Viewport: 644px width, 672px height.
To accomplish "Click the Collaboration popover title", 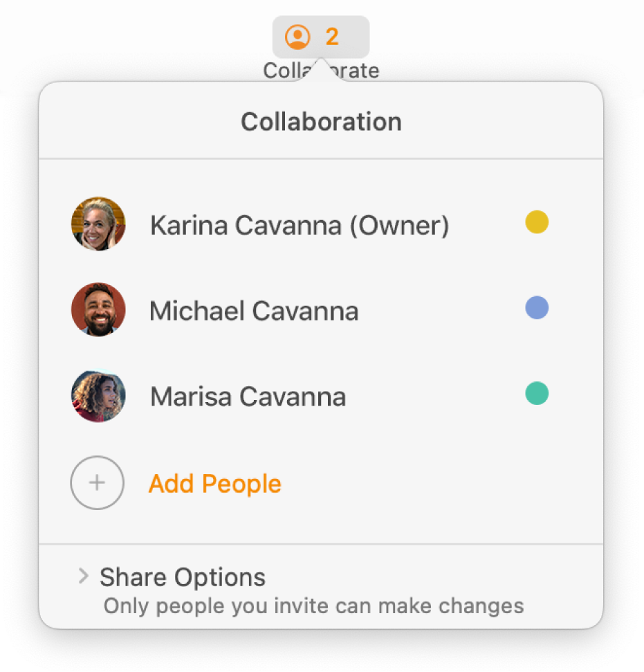I will pos(321,122).
